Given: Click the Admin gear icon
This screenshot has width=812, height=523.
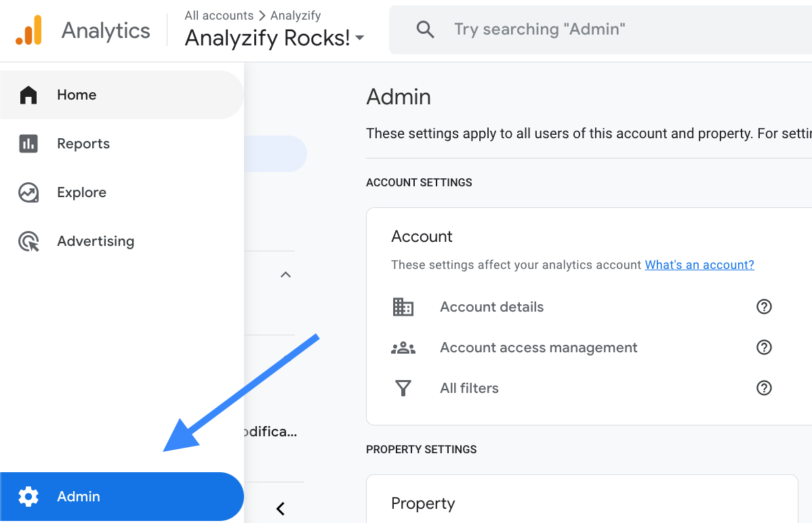Looking at the screenshot, I should tap(28, 496).
